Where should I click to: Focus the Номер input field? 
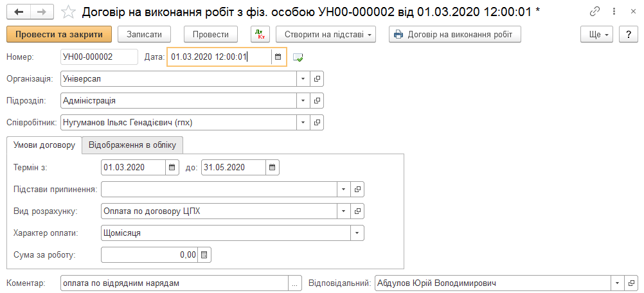point(99,57)
